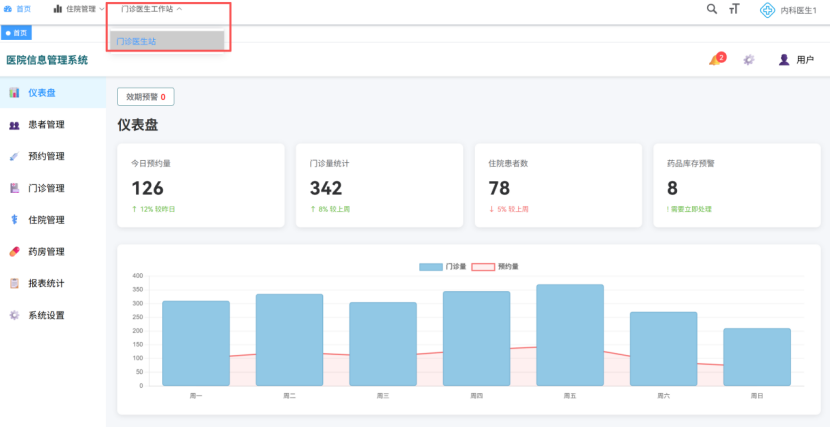This screenshot has width=831, height=428.
Task: Open the notification bell with red badge
Action: [x=715, y=60]
